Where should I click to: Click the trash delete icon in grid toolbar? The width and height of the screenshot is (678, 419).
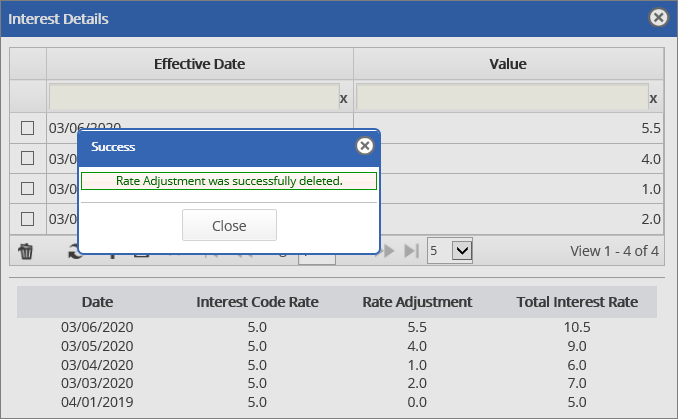[26, 251]
